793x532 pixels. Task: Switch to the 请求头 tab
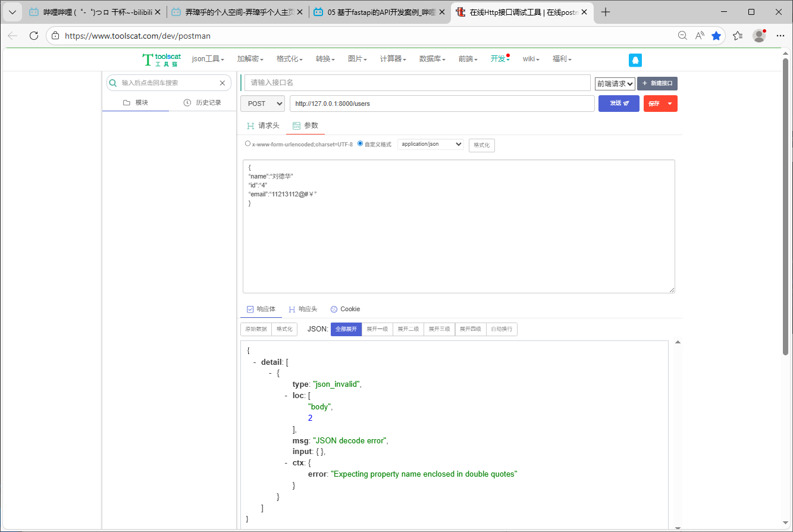(263, 126)
